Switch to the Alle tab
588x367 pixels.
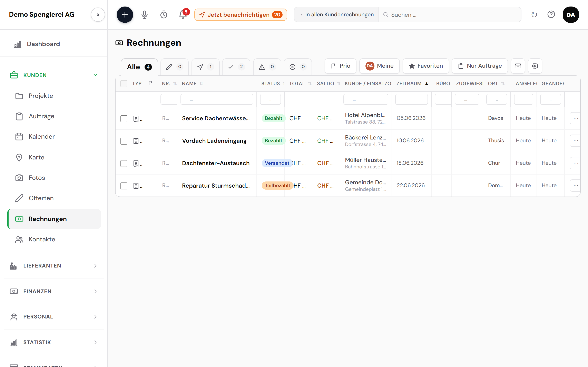[x=139, y=67]
